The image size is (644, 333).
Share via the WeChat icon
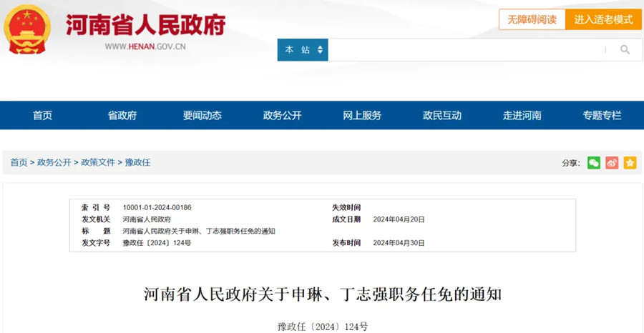pos(593,163)
